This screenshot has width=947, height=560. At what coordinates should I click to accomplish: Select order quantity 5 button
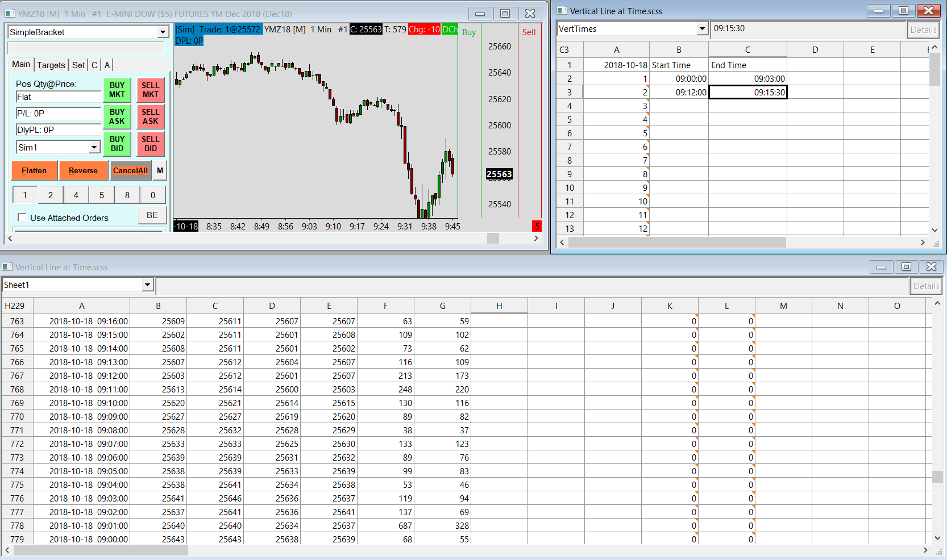tap(102, 195)
